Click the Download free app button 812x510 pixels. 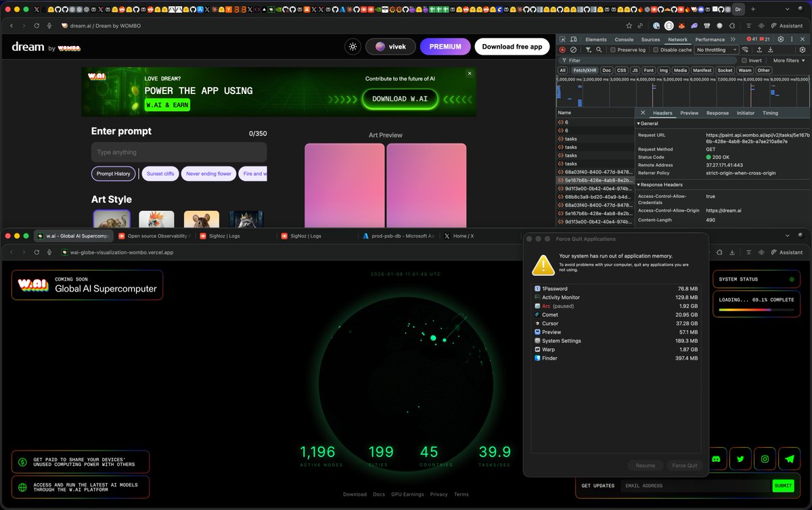point(512,47)
